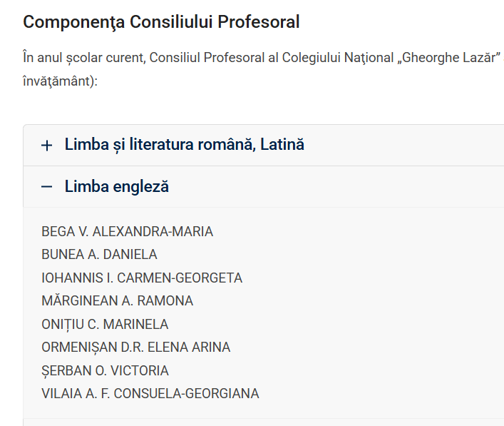The height and width of the screenshot is (426, 504).
Task: Expand the Limba și literatura română, Latină section
Action: pos(264,145)
